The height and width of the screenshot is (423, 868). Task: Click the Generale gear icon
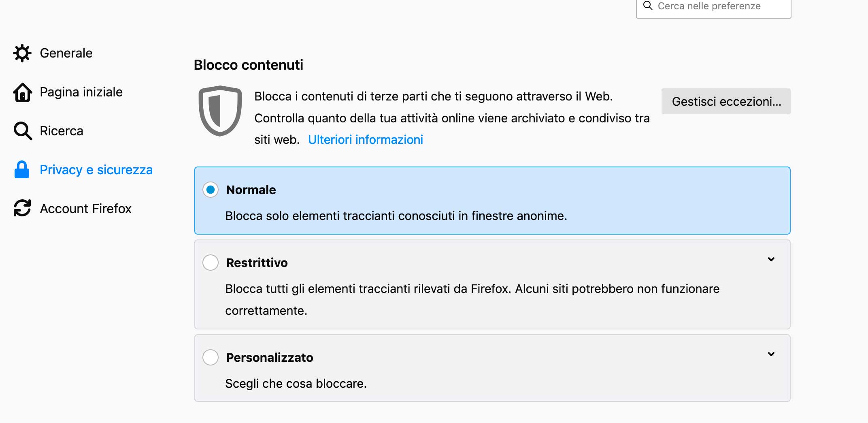22,53
